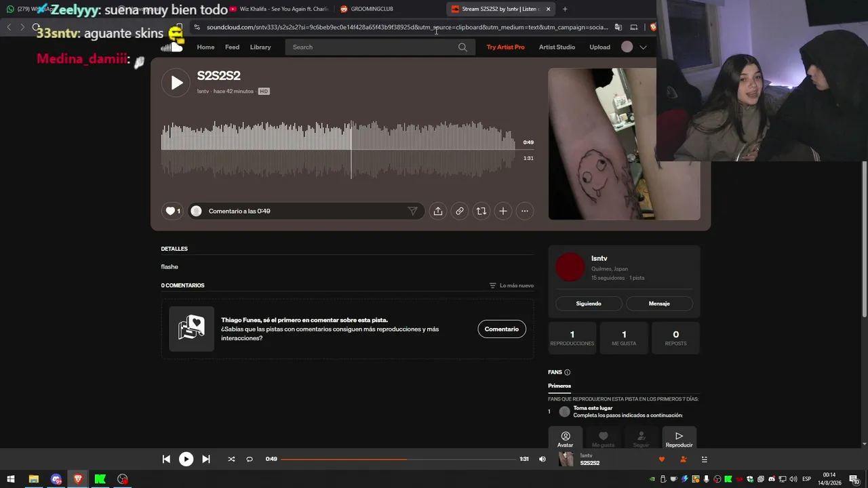View the Me gusta stat box
This screenshot has width=868, height=488.
click(x=624, y=338)
